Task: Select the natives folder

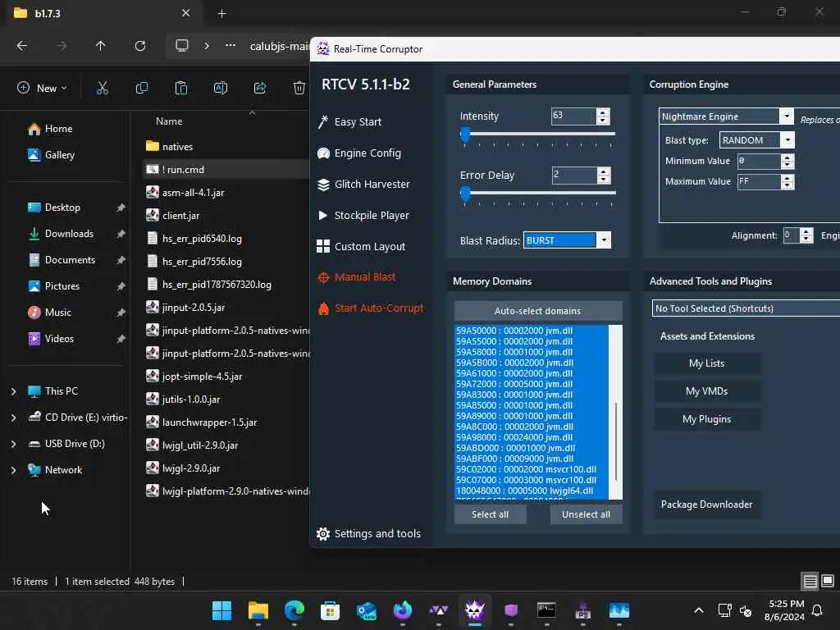Action: 177,146
